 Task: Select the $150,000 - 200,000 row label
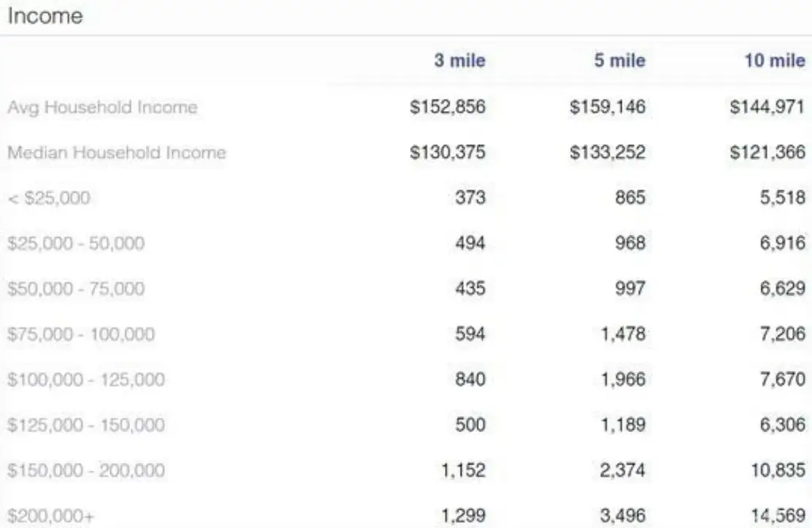[86, 470]
